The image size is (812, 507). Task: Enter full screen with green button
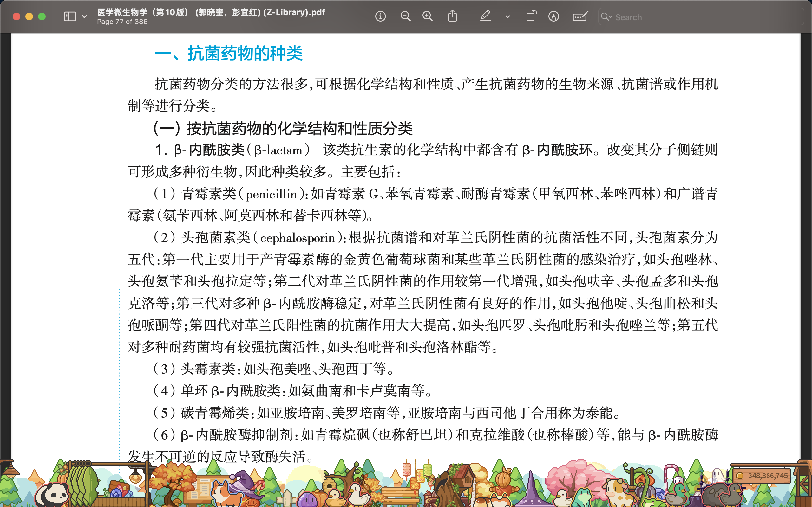[x=42, y=16]
